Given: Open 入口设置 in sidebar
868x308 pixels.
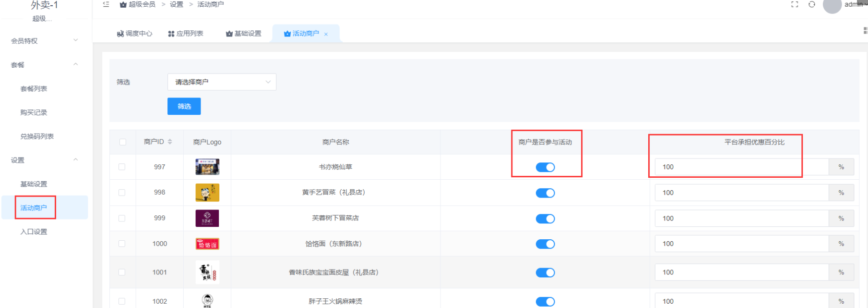Looking at the screenshot, I should point(34,232).
